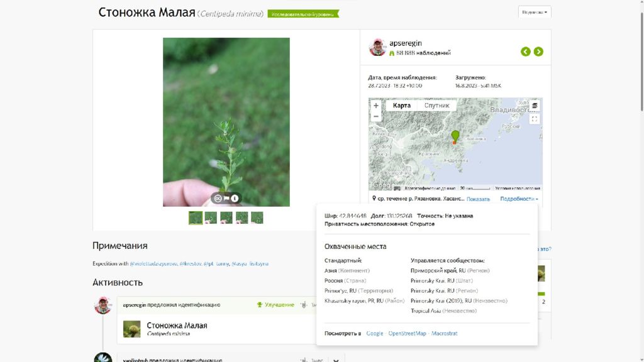Collapse the Подробности location details dropdown

pos(519,199)
